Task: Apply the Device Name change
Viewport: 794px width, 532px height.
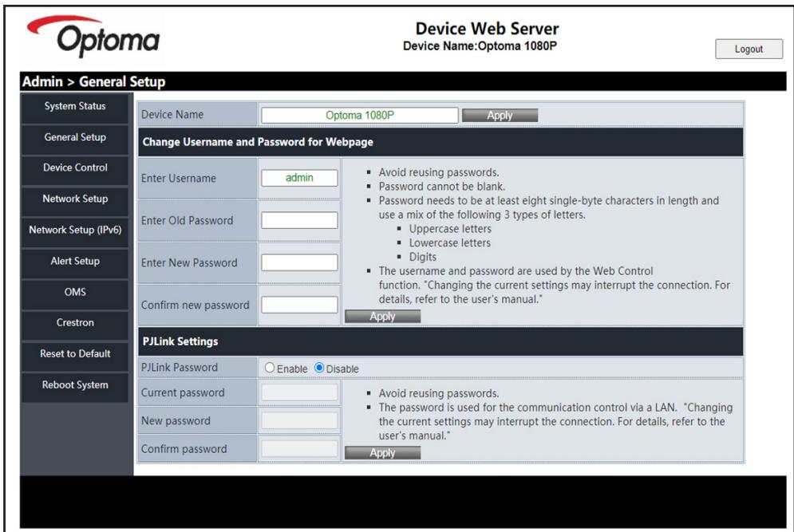Action: (x=500, y=116)
